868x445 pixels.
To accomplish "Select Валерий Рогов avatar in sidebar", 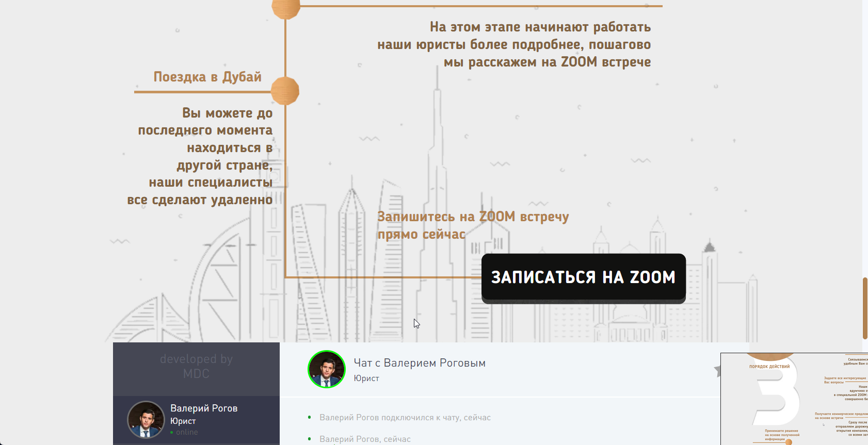I will [146, 420].
